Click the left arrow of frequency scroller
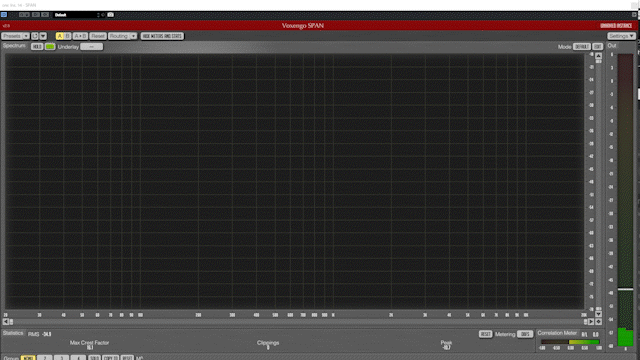The width and height of the screenshot is (640, 360). coord(5,322)
